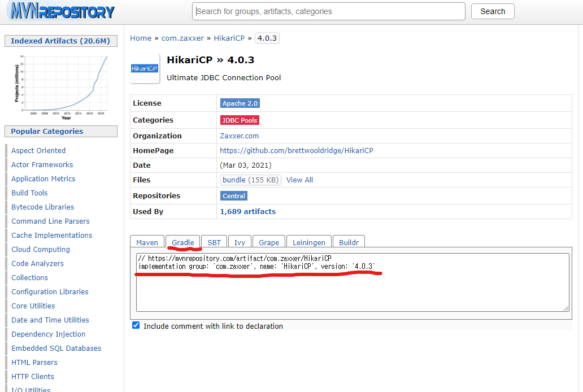Open Cloud Computing category
Image resolution: width=583 pixels, height=392 pixels.
coord(41,249)
